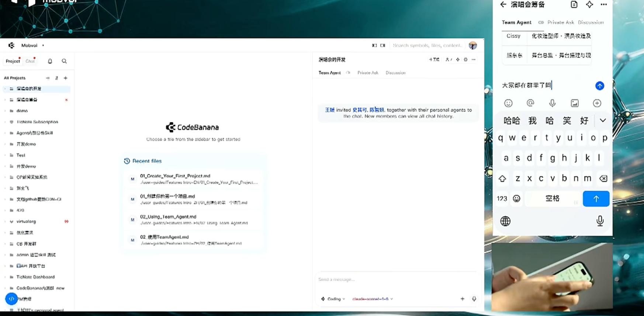Click the microphone icon in desktop message box

tap(474, 299)
